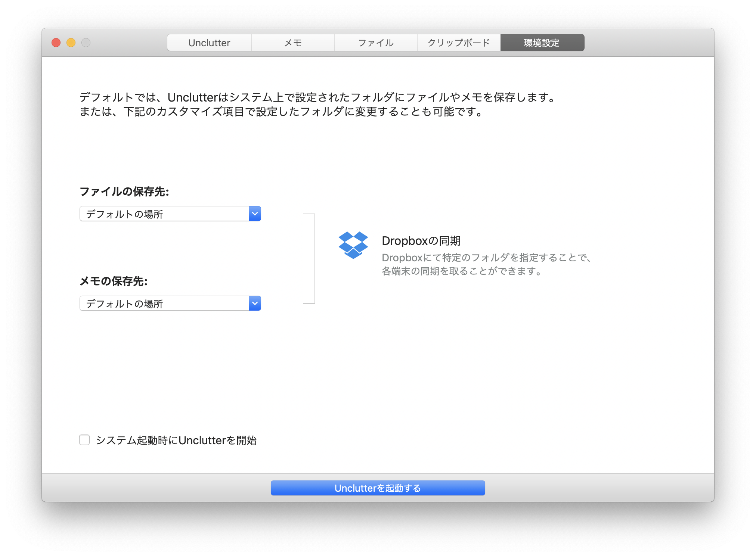Click the red close window button
Image resolution: width=756 pixels, height=557 pixels.
pos(56,43)
